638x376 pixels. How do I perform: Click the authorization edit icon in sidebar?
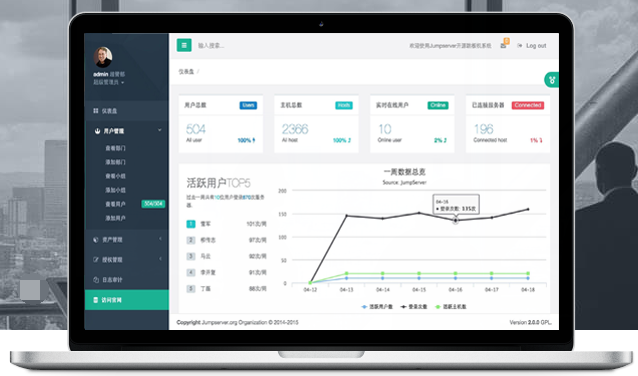point(96,260)
